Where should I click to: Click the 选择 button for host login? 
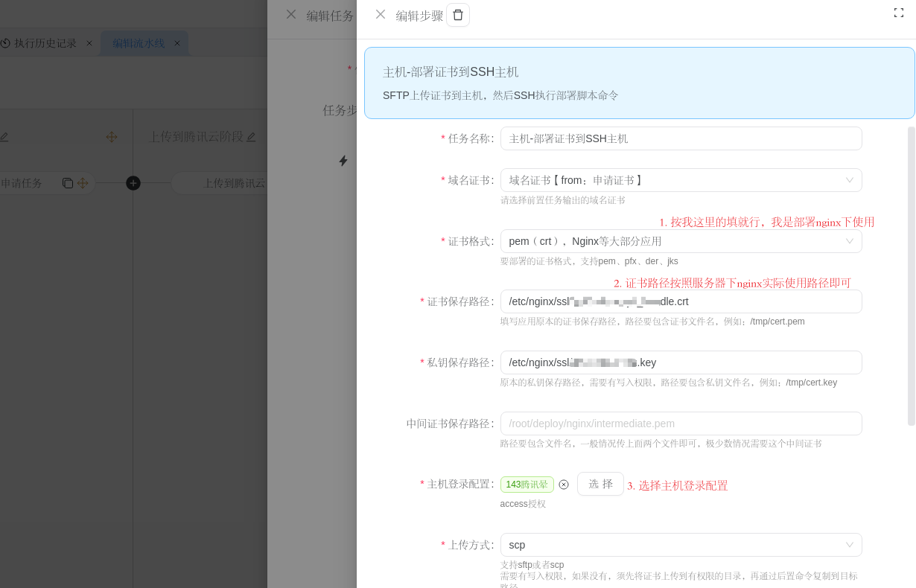click(x=600, y=484)
